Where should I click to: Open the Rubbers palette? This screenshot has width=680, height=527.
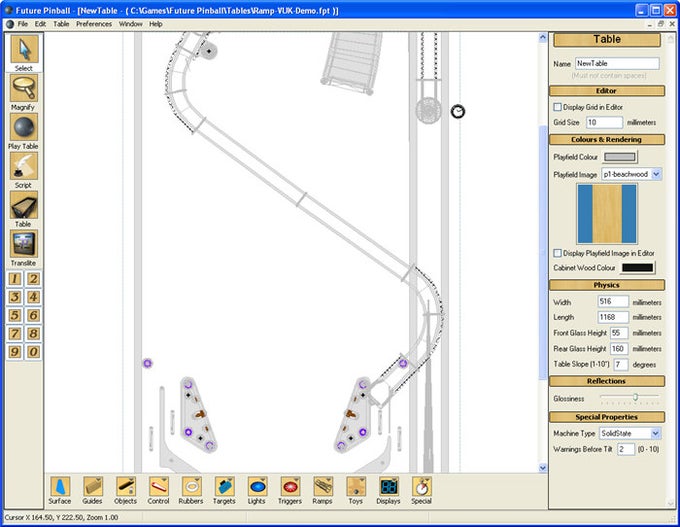(x=192, y=487)
